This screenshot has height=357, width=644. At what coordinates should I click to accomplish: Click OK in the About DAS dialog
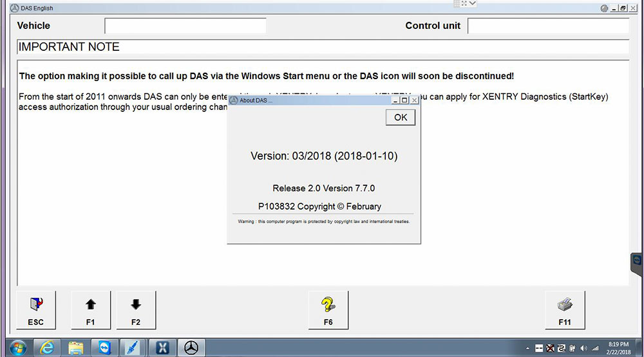pos(401,117)
